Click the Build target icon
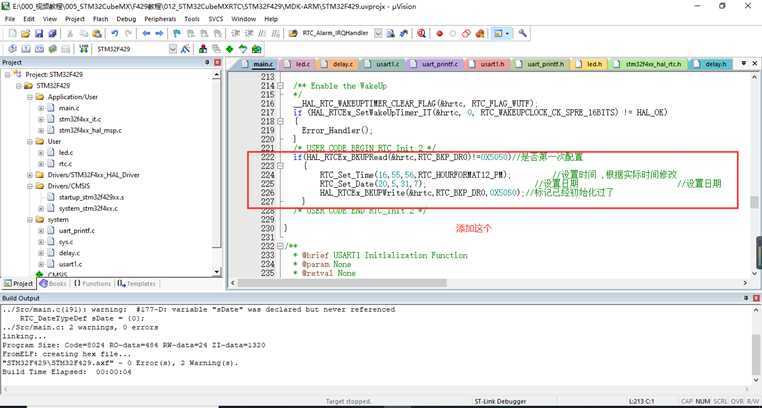The image size is (762, 408). (x=26, y=49)
